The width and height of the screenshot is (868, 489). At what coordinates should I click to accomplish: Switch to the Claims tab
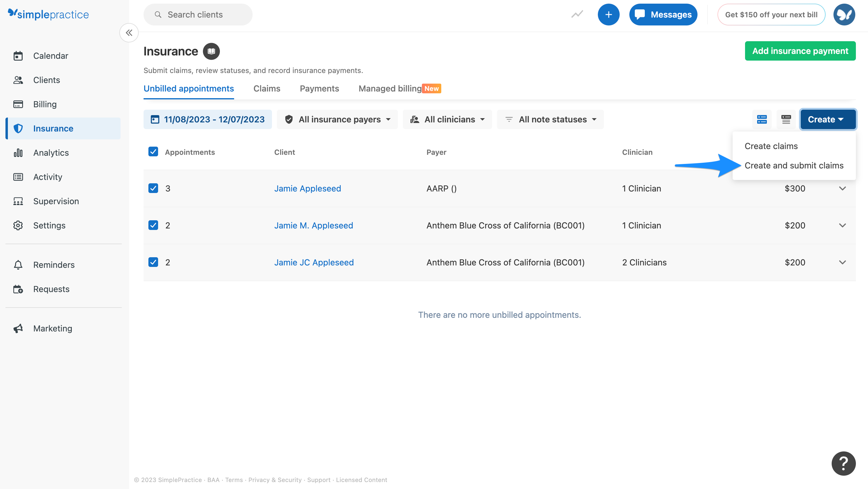click(267, 89)
